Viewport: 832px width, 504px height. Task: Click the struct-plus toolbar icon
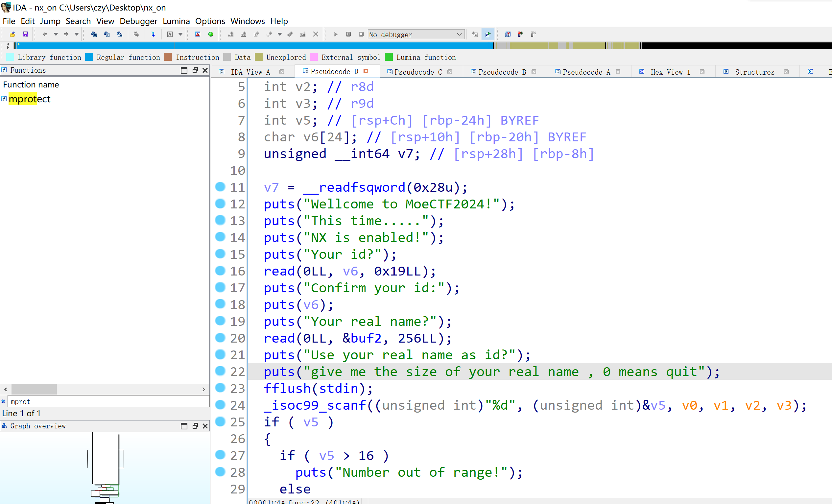click(269, 34)
